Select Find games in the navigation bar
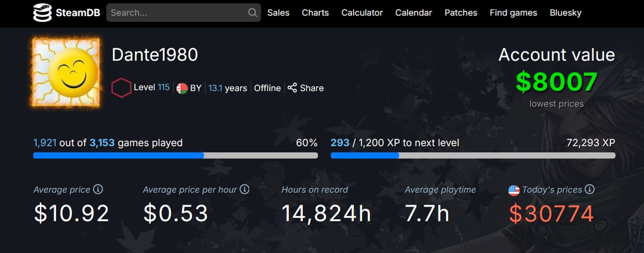The height and width of the screenshot is (253, 644). [x=513, y=13]
